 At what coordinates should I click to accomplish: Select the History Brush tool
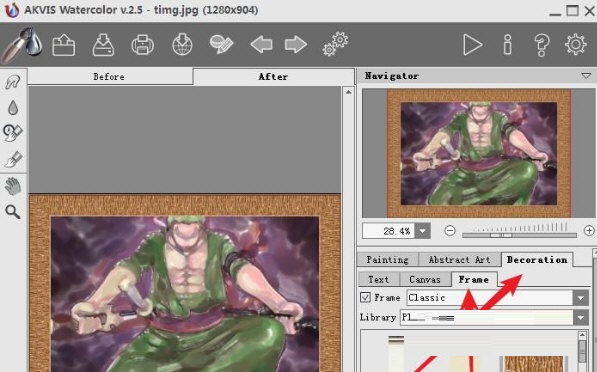point(13,133)
